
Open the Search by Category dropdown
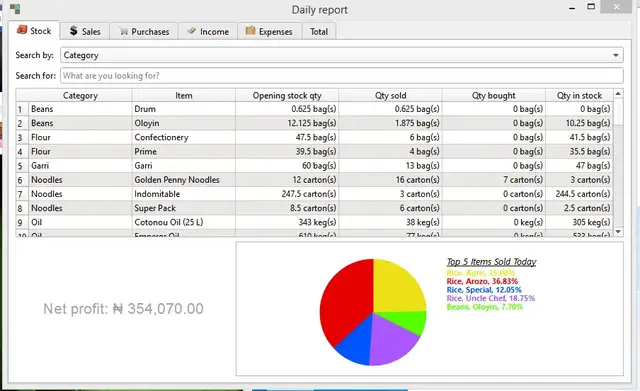click(x=342, y=55)
